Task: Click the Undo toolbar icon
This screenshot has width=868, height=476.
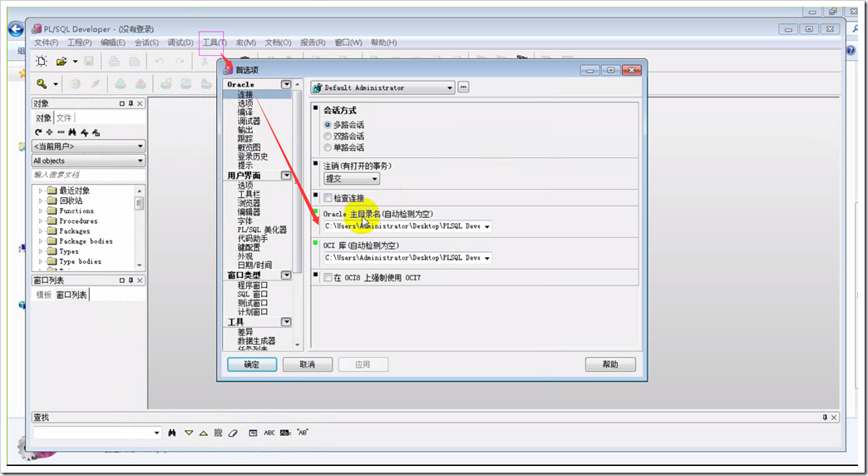Action: point(160,62)
